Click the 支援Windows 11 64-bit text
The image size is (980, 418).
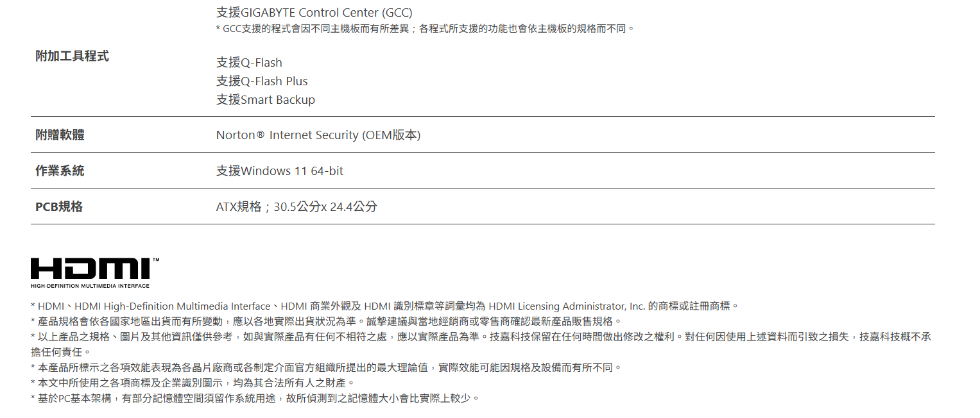click(x=280, y=171)
